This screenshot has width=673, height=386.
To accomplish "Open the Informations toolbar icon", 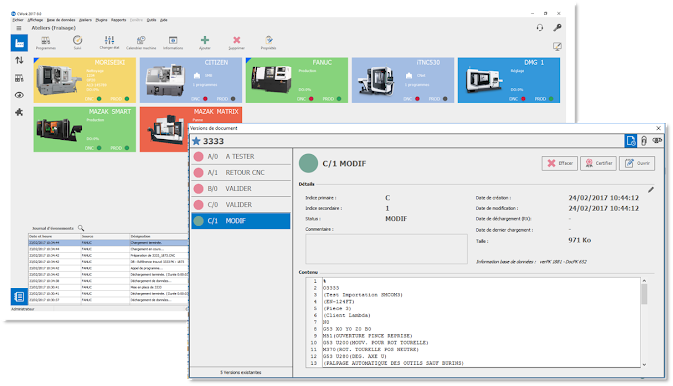I will click(x=173, y=43).
